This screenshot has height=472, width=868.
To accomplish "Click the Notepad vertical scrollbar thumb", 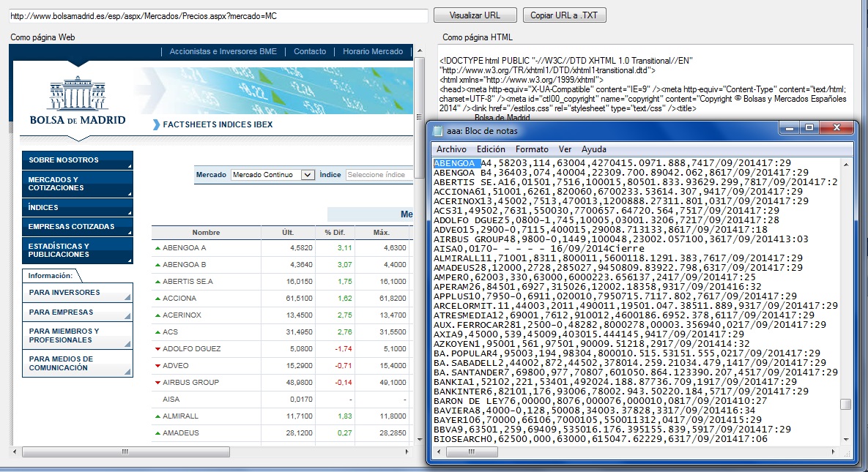I will (x=845, y=405).
